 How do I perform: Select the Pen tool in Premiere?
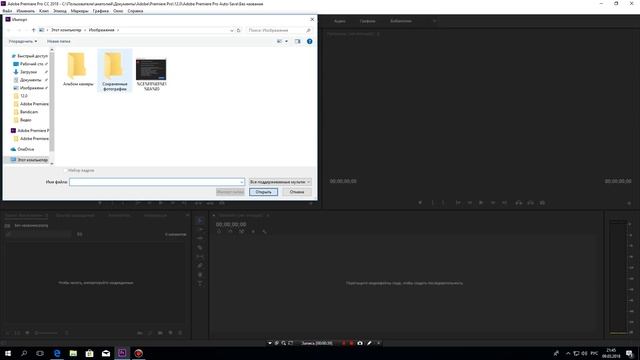(200, 266)
